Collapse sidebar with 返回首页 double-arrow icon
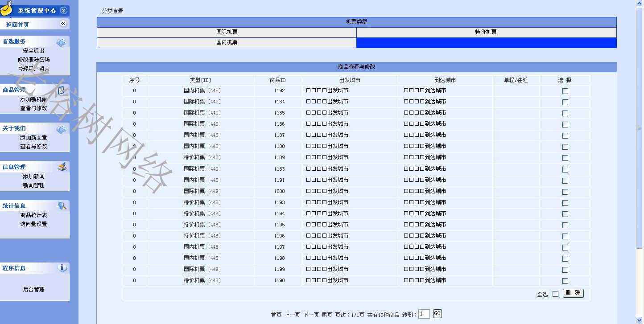Image resolution: width=644 pixels, height=324 pixels. coord(63,24)
